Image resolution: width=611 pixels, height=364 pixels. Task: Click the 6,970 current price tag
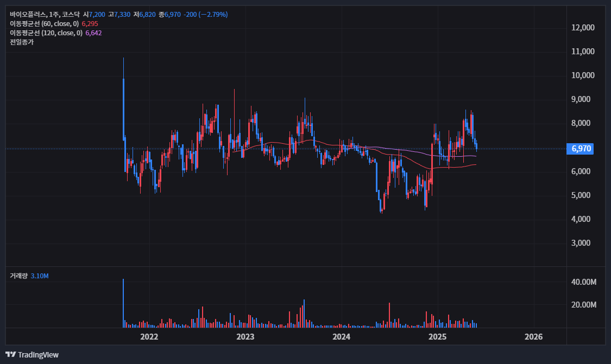(580, 149)
